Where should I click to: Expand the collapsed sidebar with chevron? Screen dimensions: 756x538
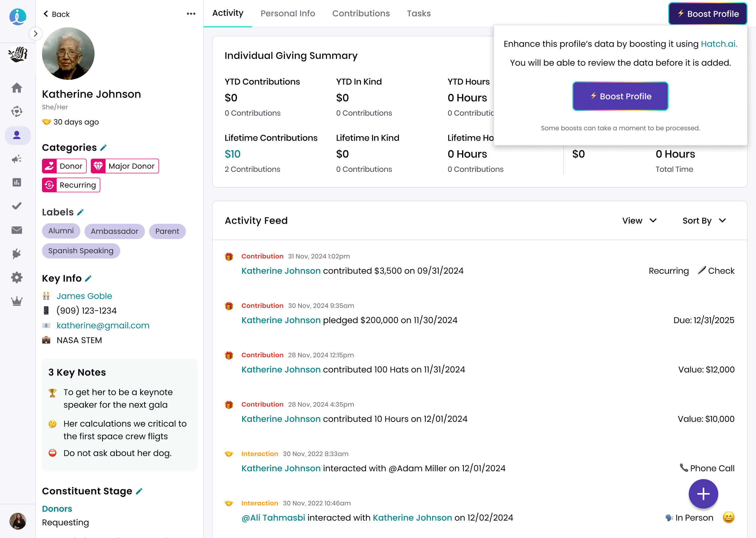(x=35, y=34)
